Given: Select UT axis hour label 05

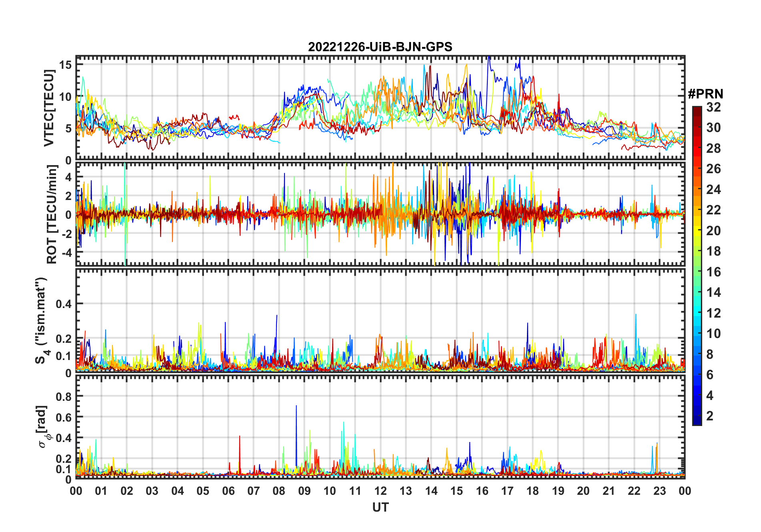Looking at the screenshot, I should (x=203, y=491).
